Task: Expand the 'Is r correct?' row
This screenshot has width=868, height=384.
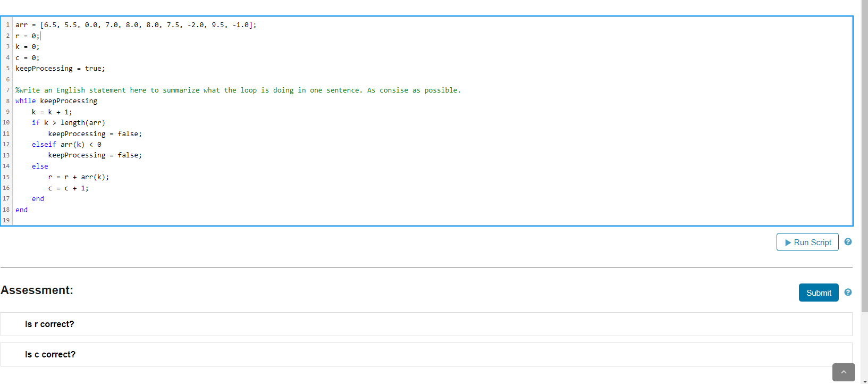Action: pos(426,324)
